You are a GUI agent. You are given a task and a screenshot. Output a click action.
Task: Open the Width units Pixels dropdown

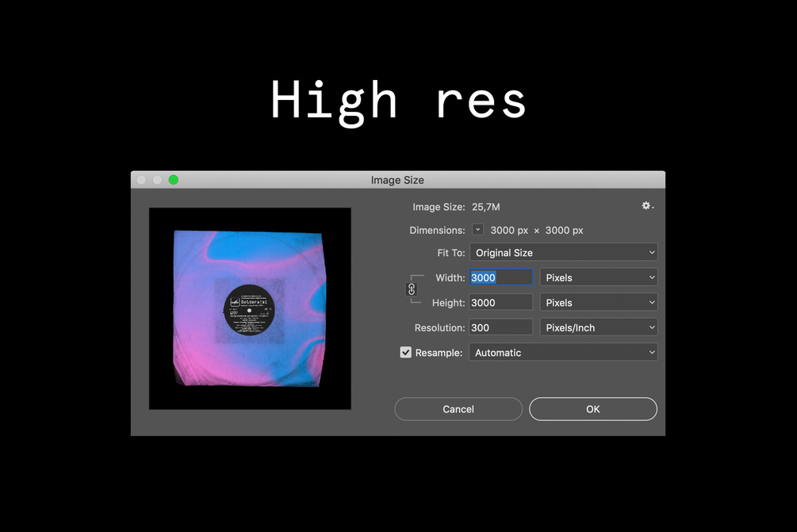[x=599, y=277]
